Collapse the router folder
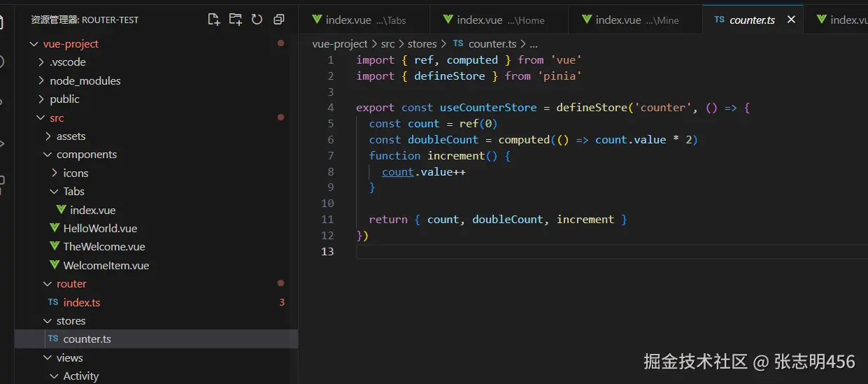Image resolution: width=868 pixels, height=384 pixels. pyautogui.click(x=48, y=284)
